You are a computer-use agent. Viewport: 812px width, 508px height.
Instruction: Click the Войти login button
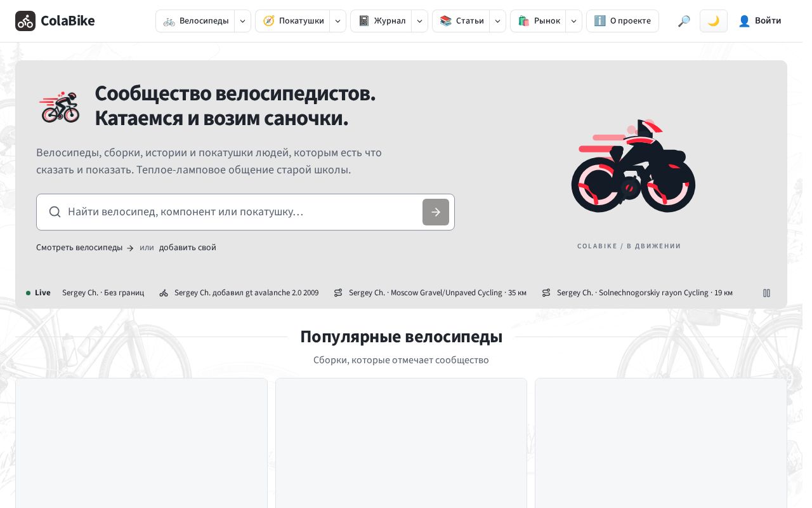[760, 21]
